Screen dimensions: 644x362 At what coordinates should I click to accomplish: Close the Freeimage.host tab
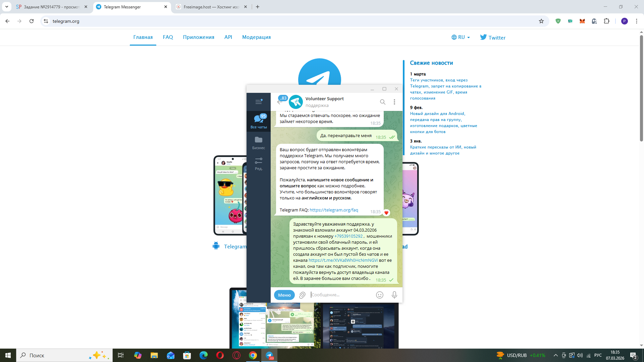click(x=246, y=7)
